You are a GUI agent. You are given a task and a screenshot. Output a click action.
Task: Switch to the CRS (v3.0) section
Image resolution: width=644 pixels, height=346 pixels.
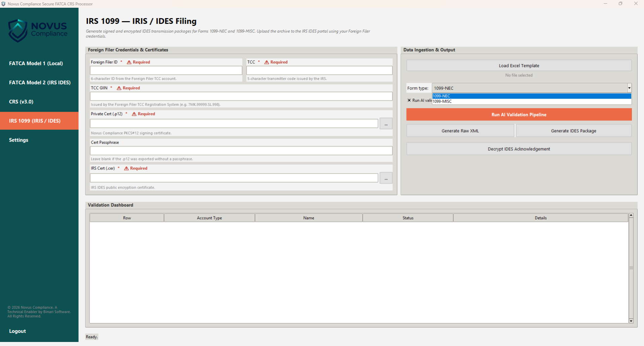pyautogui.click(x=39, y=102)
